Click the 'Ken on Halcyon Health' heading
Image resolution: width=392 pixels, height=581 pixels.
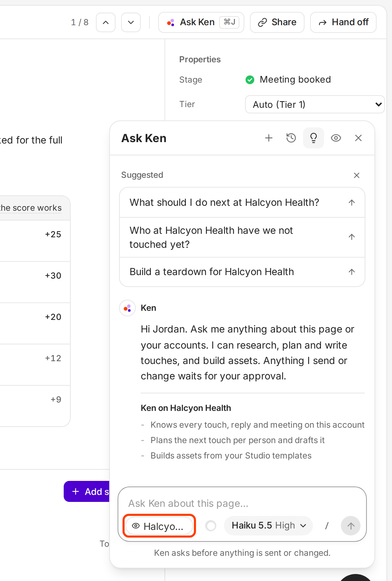186,408
